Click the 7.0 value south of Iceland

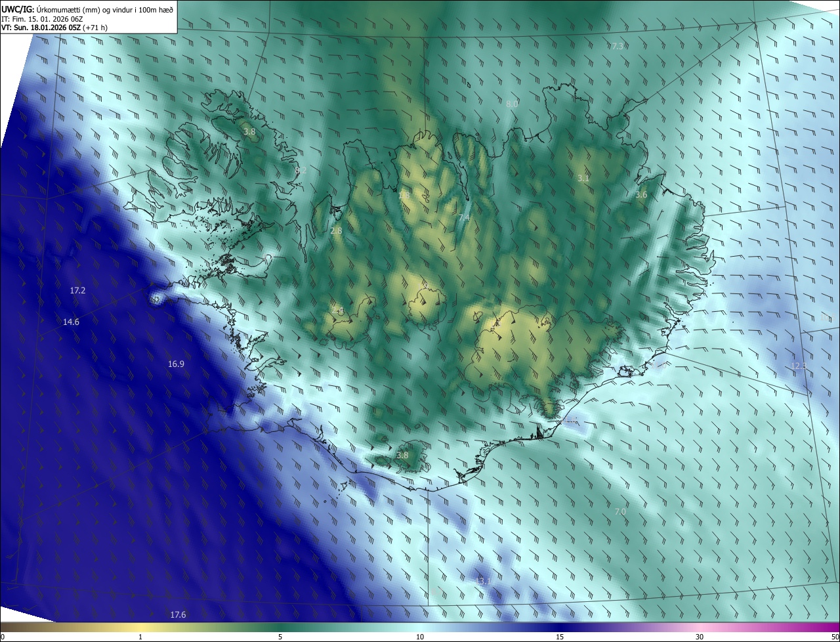click(x=620, y=511)
